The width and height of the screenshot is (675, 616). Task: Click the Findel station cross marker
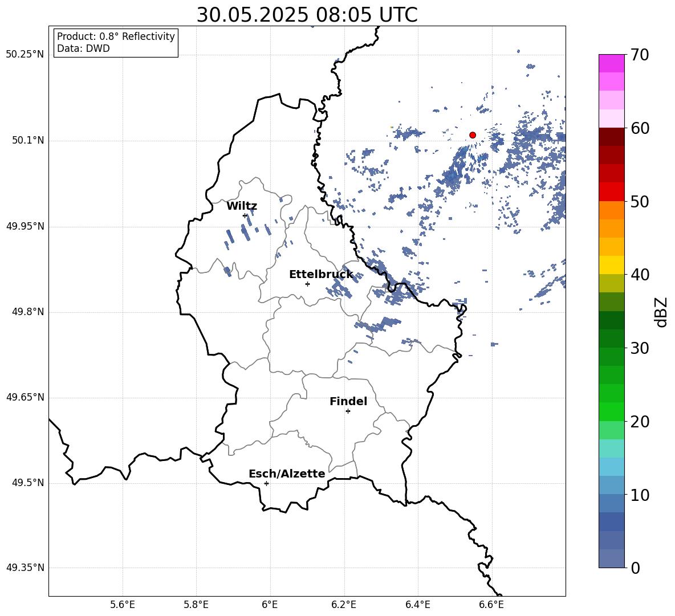[348, 411]
